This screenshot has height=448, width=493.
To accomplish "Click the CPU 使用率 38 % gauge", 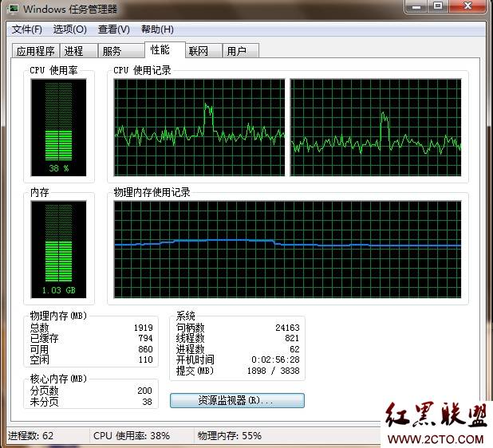I will coord(58,128).
